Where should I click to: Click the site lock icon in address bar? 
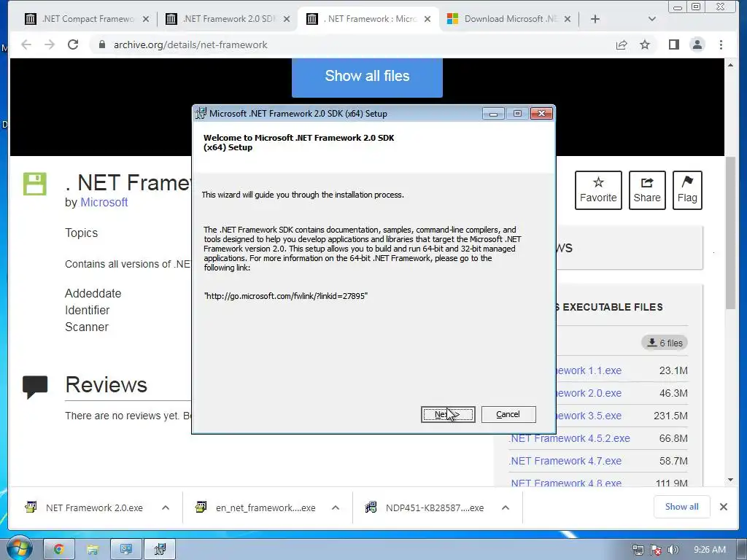coord(101,44)
